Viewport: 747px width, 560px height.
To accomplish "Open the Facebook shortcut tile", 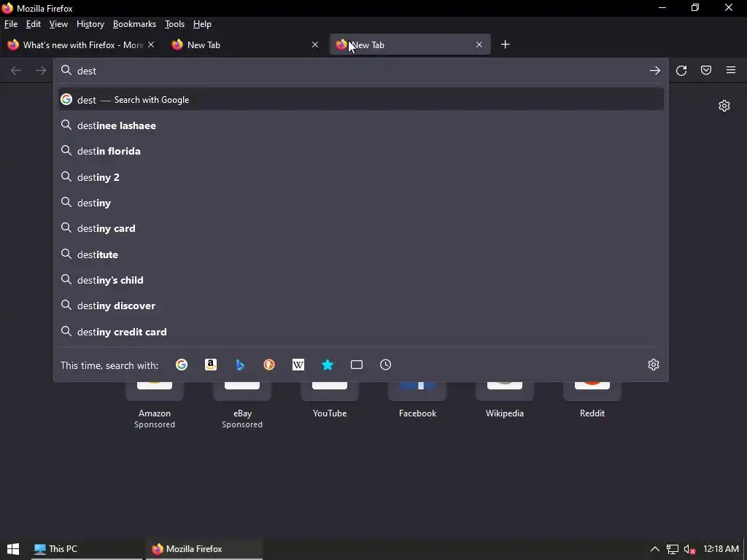I will pyautogui.click(x=417, y=401).
